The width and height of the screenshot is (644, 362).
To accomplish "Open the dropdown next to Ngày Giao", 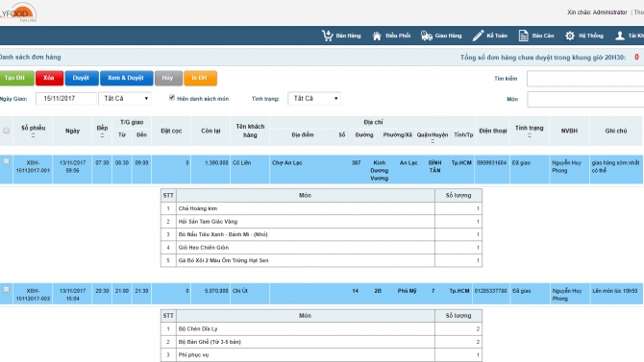I will pos(125,99).
